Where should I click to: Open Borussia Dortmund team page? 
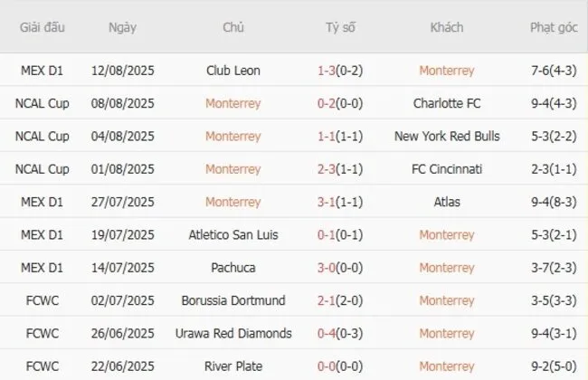coord(232,300)
